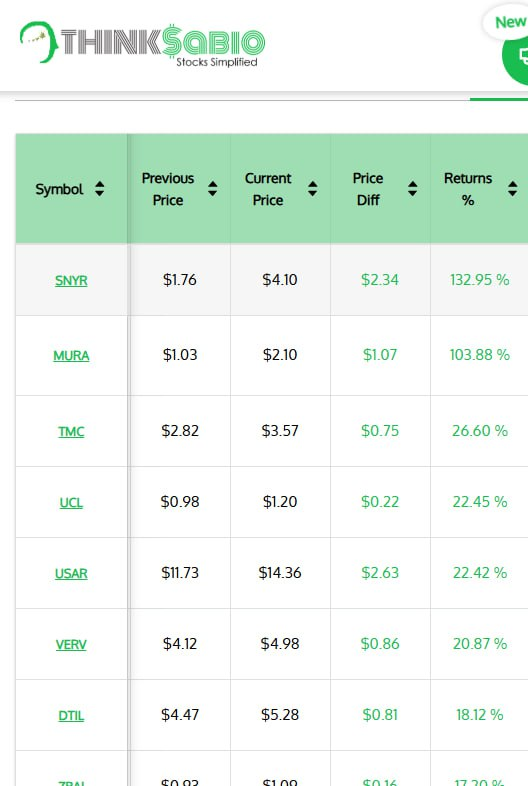Image resolution: width=528 pixels, height=786 pixels.
Task: Click the green round chat icon
Action: [516, 56]
